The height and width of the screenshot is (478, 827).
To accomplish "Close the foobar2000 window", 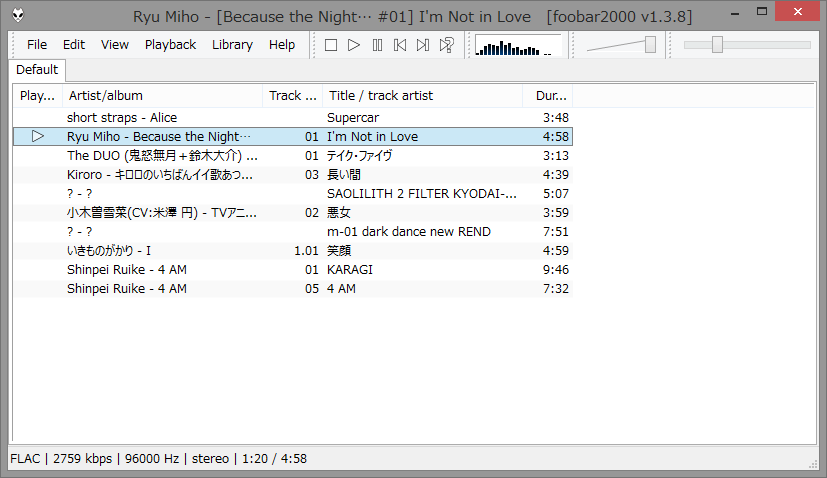I will (x=797, y=12).
